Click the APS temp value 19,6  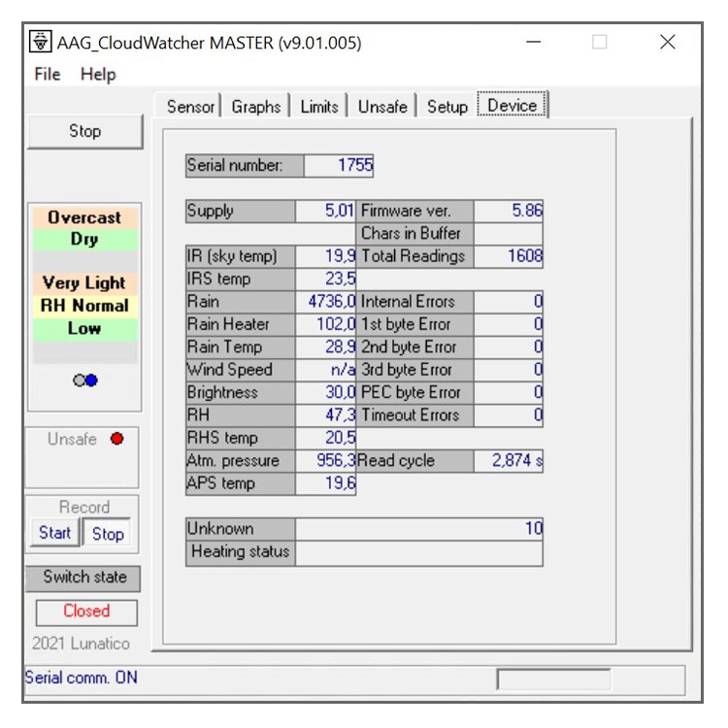click(325, 483)
